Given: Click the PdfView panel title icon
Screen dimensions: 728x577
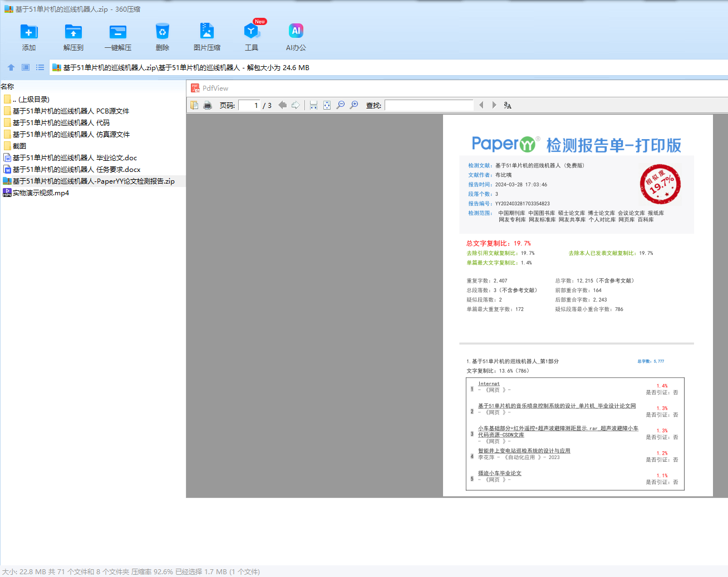Looking at the screenshot, I should point(195,88).
